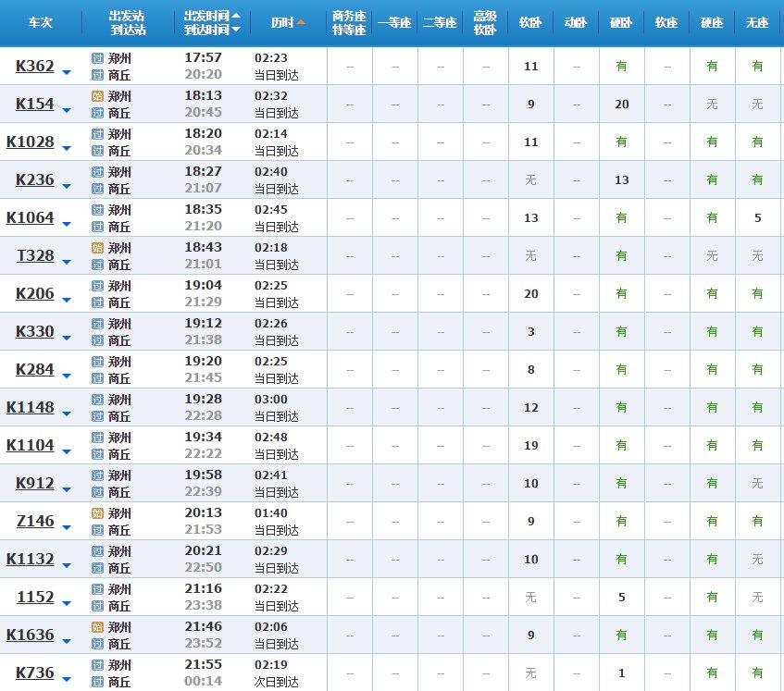The image size is (784, 691).
Task: Click Z146 arrival 过 icon at 商丘
Action: [97, 530]
